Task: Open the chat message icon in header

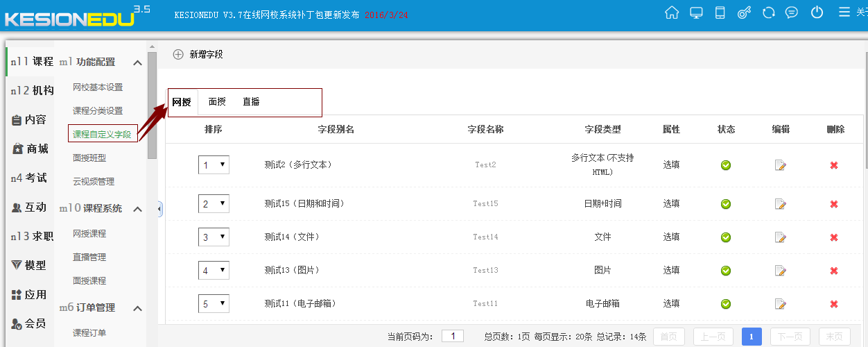Action: (792, 12)
